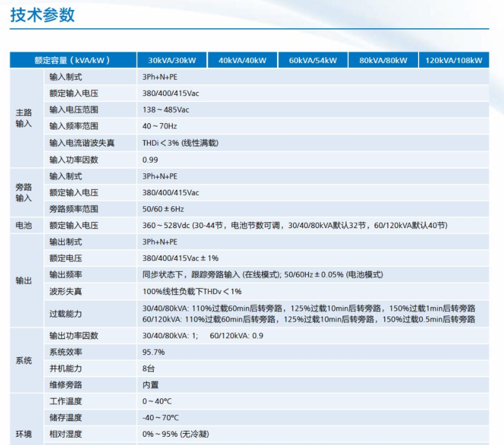Select the 30kVA/30kW column header
This screenshot has width=504, height=445.
tap(172, 61)
